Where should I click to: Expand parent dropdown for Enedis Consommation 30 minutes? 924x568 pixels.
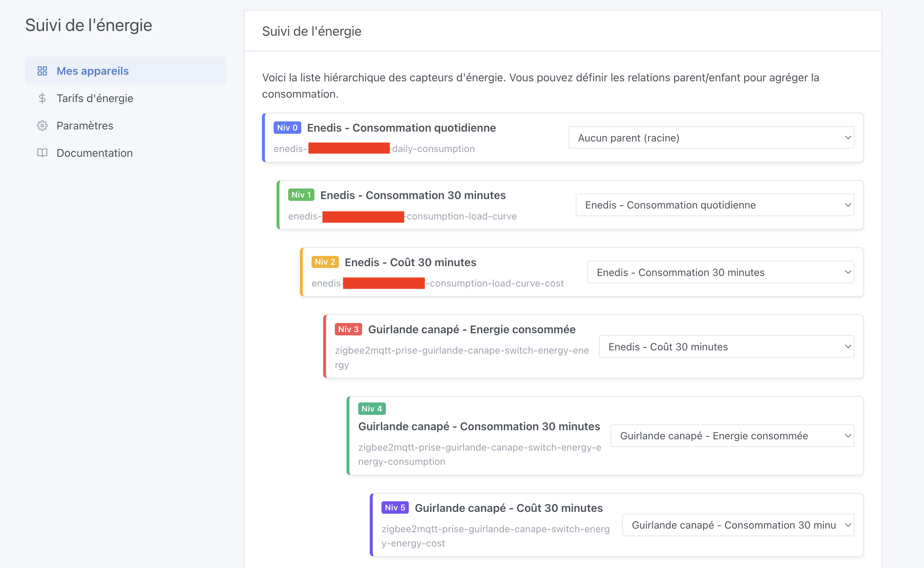pyautogui.click(x=714, y=205)
